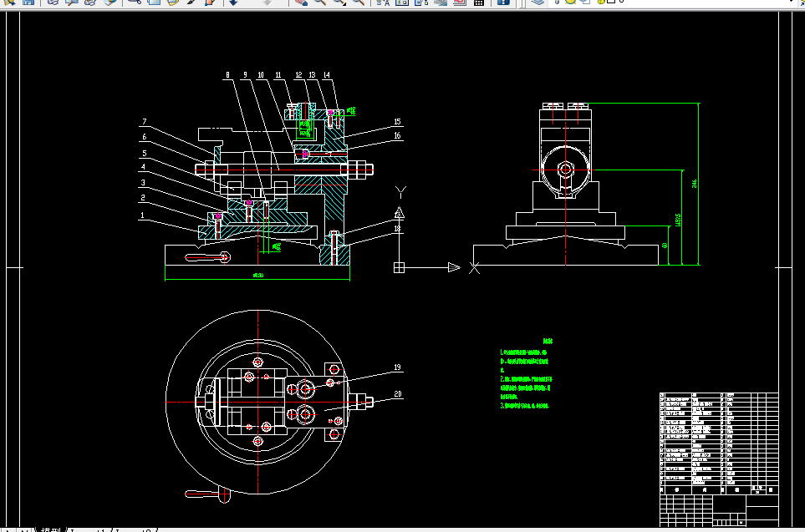Open Help with the blue question icon
805x532 pixels.
coord(503,2)
